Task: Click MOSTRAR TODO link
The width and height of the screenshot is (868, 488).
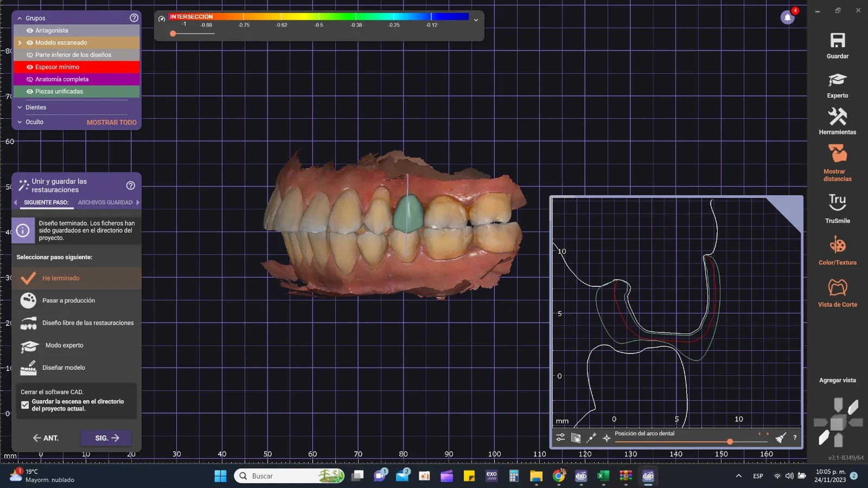Action: point(111,123)
